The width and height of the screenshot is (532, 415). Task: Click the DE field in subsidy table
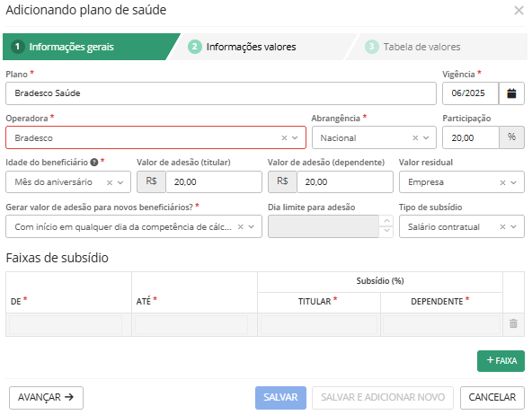click(66, 324)
